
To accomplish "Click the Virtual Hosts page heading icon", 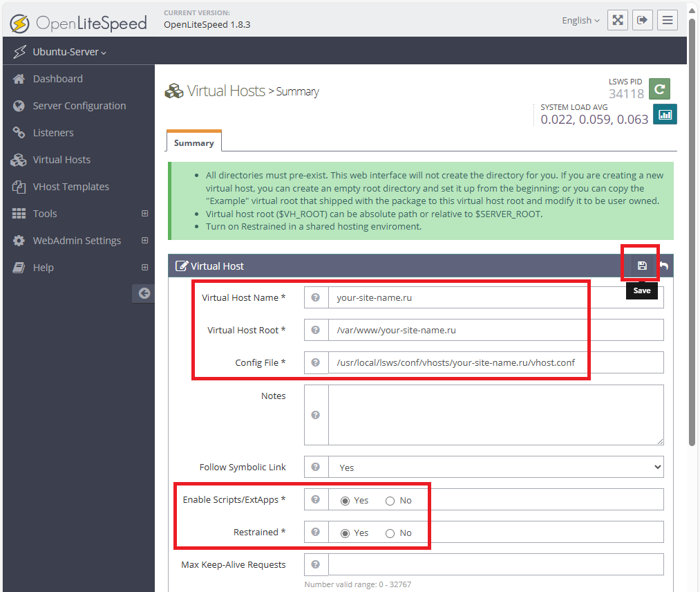I will pos(173,91).
